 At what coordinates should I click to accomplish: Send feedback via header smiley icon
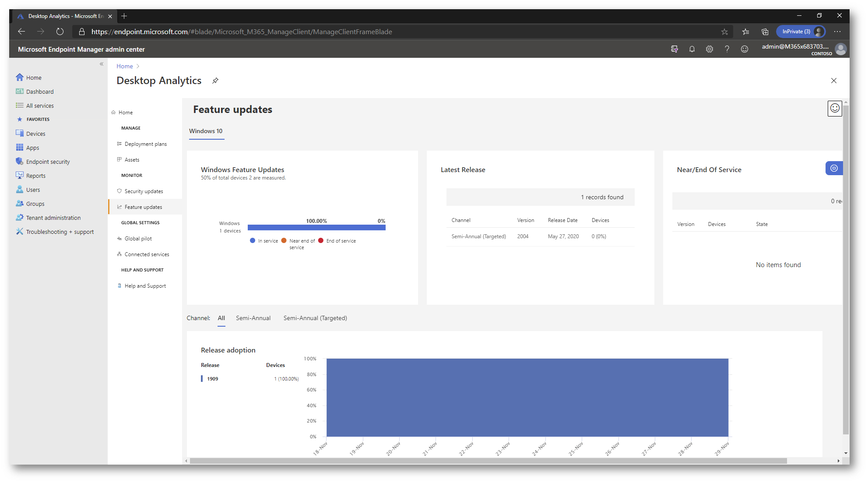click(x=745, y=49)
